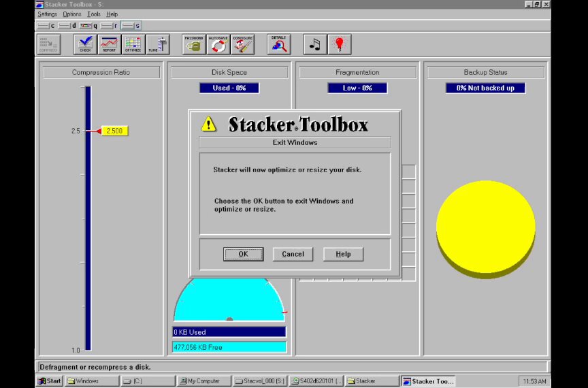Open the Configure tool
The height and width of the screenshot is (388, 588).
click(243, 45)
